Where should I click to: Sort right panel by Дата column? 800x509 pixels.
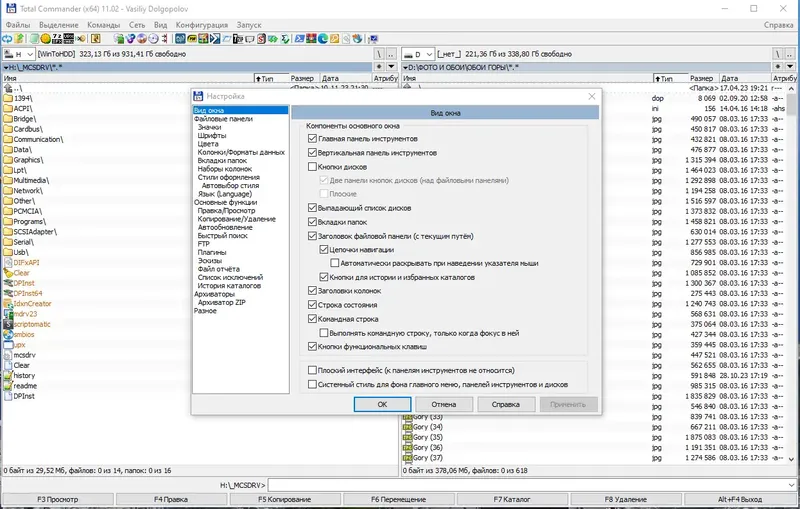(744, 78)
